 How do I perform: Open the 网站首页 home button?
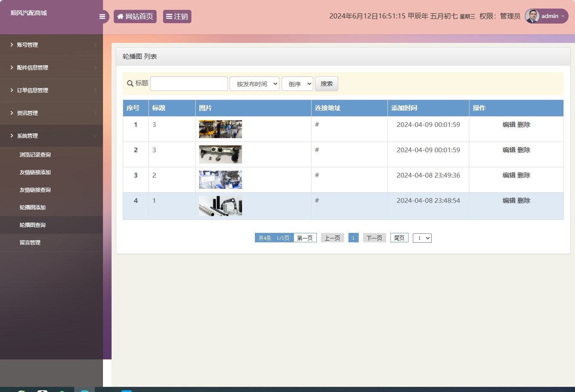[135, 17]
